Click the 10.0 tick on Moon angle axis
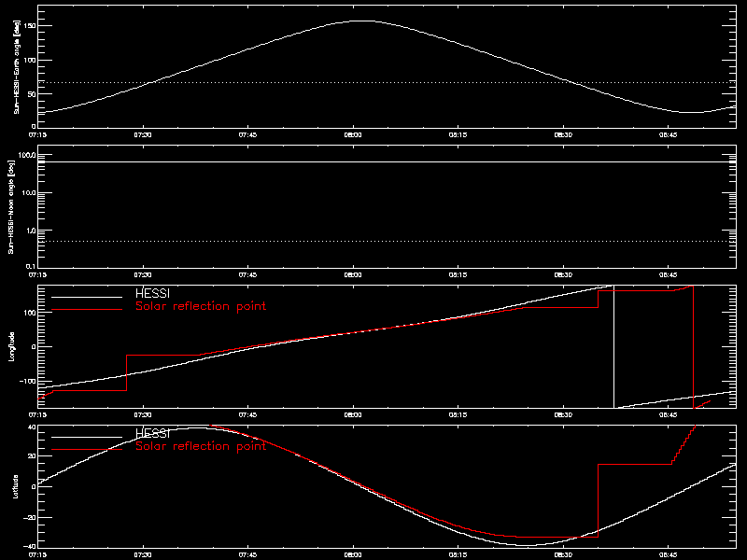747x560 pixels. (29, 193)
